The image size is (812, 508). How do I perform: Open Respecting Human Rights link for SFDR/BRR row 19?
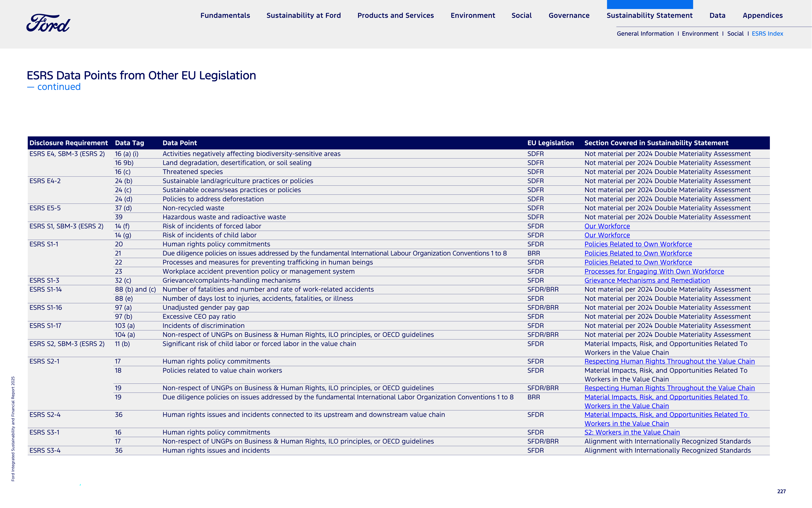pyautogui.click(x=670, y=388)
